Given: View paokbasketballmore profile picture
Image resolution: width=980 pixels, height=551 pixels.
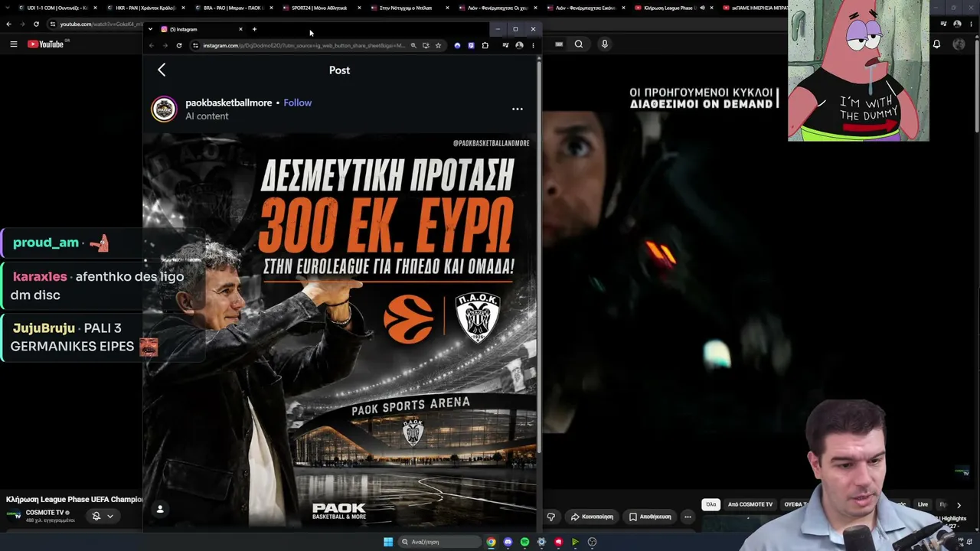Looking at the screenshot, I should click(164, 109).
